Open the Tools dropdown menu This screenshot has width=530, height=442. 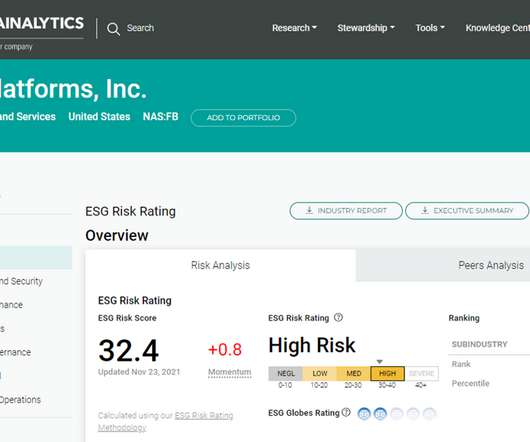(430, 28)
